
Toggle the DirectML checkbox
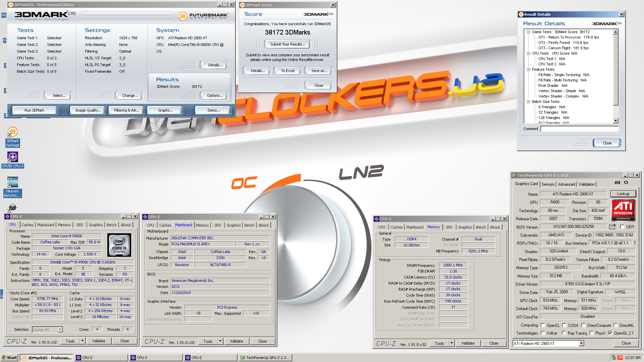pos(615,325)
